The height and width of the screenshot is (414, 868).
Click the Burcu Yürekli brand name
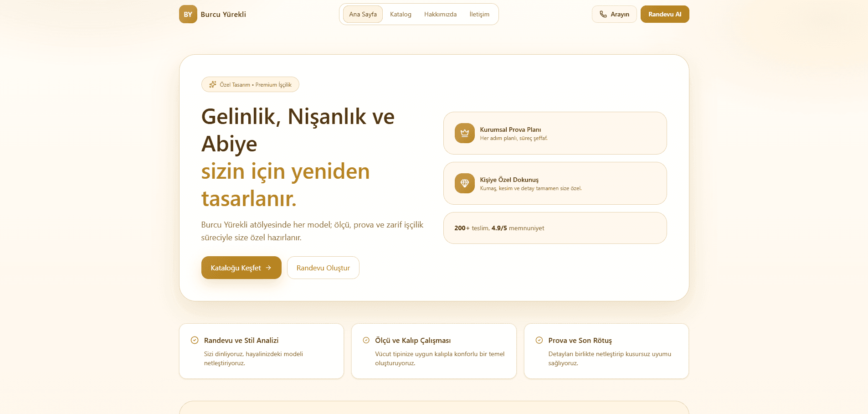[x=223, y=14]
